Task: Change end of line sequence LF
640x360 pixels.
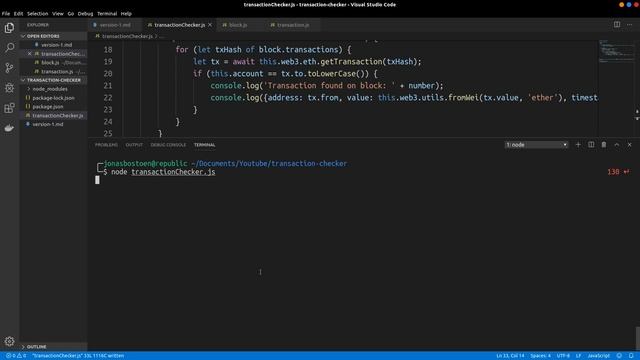Action: [x=578, y=356]
